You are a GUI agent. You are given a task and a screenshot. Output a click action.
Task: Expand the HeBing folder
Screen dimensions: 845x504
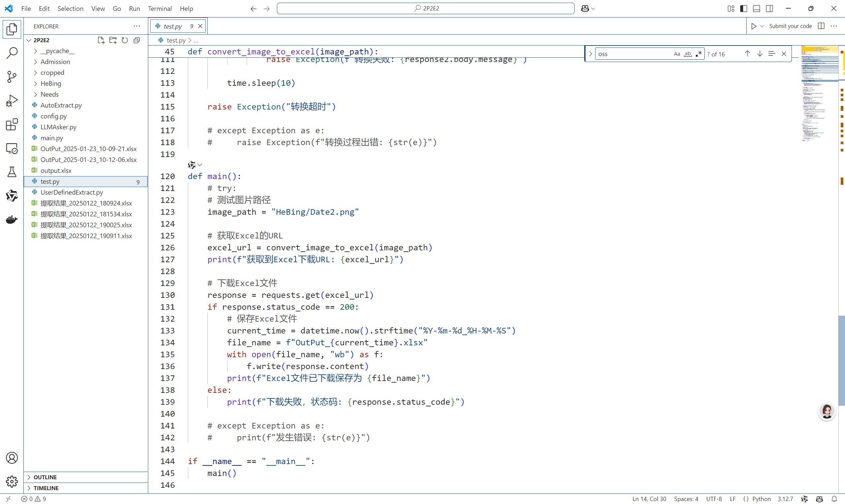tap(51, 83)
